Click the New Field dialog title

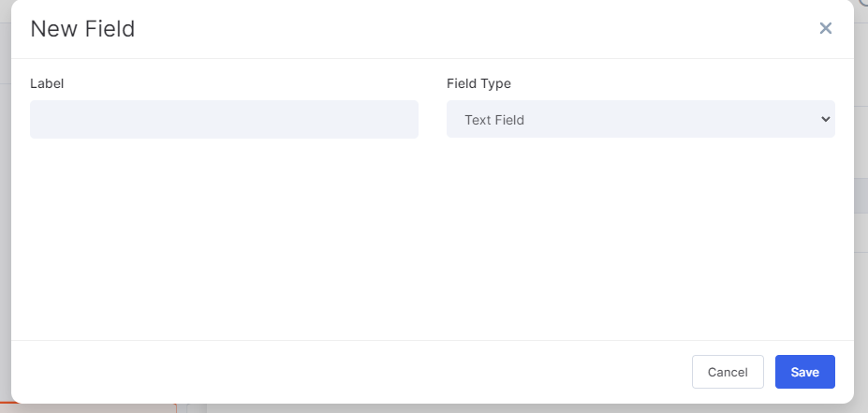click(82, 29)
